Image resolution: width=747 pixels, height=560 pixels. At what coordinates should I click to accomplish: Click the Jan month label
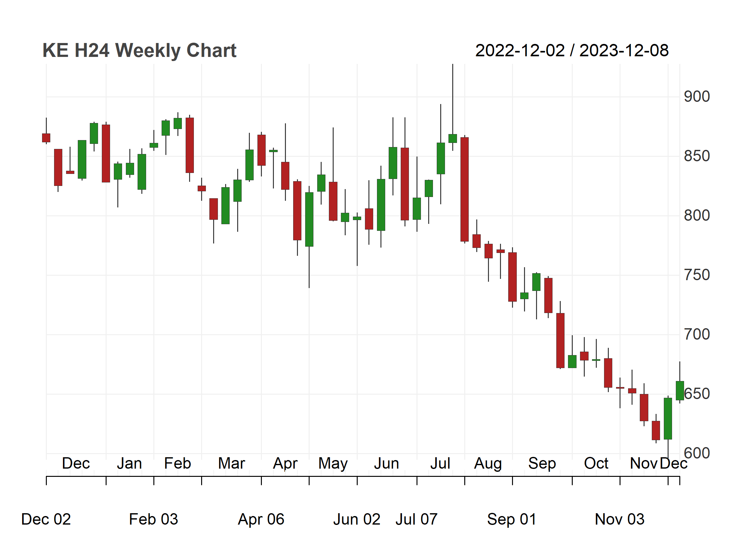[129, 464]
